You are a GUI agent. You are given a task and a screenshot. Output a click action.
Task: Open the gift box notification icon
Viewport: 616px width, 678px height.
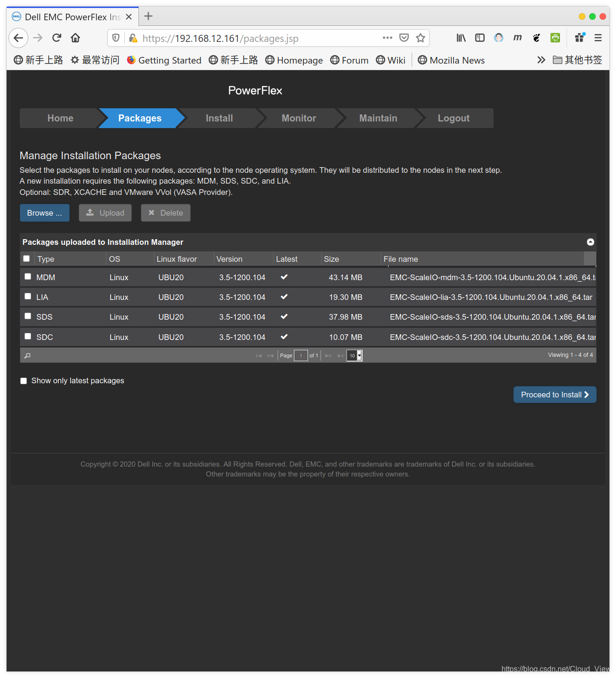pos(580,38)
